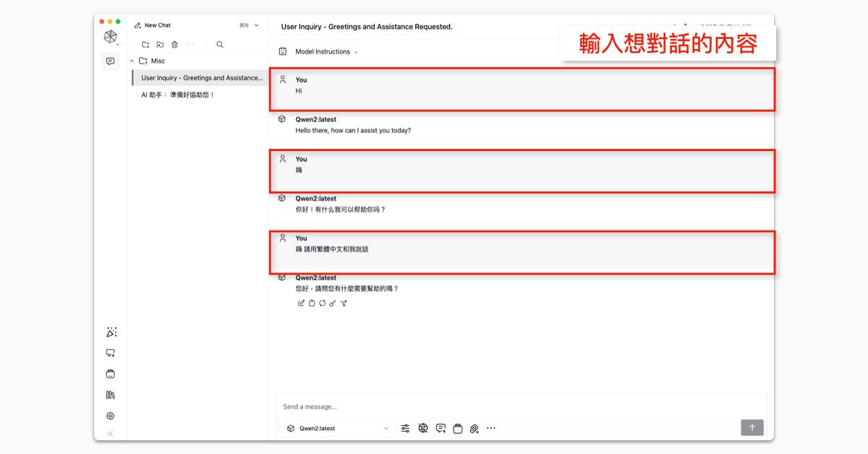Click the move-to-folder icon
Viewport: 868px width, 454px height.
160,45
